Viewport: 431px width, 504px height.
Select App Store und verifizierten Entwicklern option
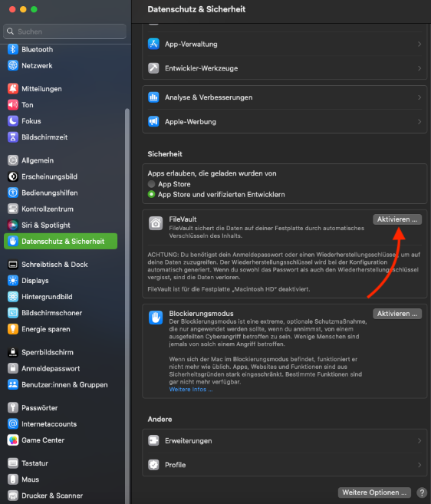(151, 194)
